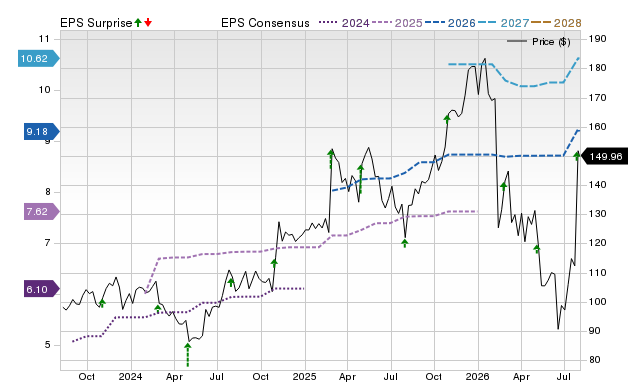Click the 7.62 lavender value badge
640x382 pixels.
tap(42, 212)
